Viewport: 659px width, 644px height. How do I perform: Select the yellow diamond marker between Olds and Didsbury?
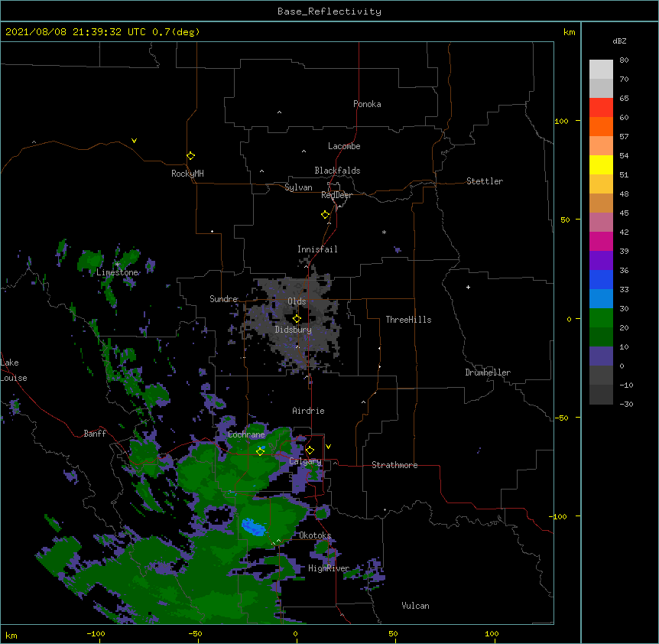coord(297,319)
